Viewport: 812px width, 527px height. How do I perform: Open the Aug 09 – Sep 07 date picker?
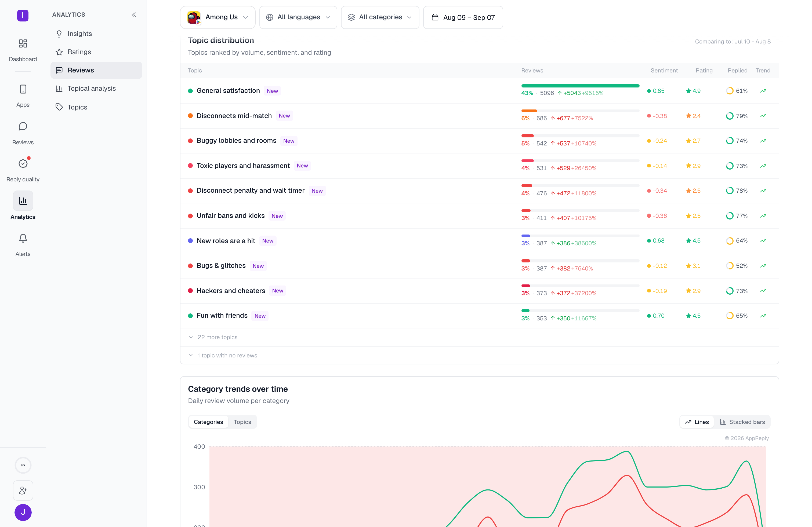pyautogui.click(x=463, y=17)
